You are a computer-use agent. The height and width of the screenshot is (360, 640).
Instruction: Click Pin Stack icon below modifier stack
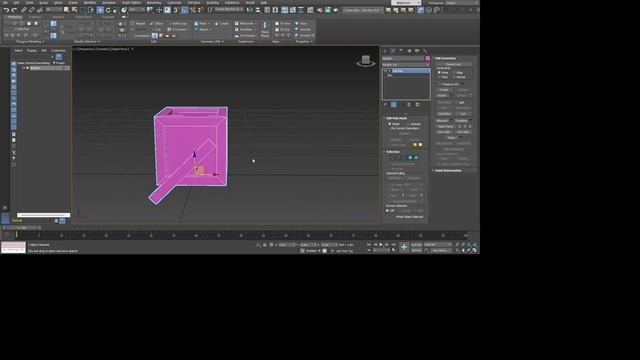coord(385,104)
